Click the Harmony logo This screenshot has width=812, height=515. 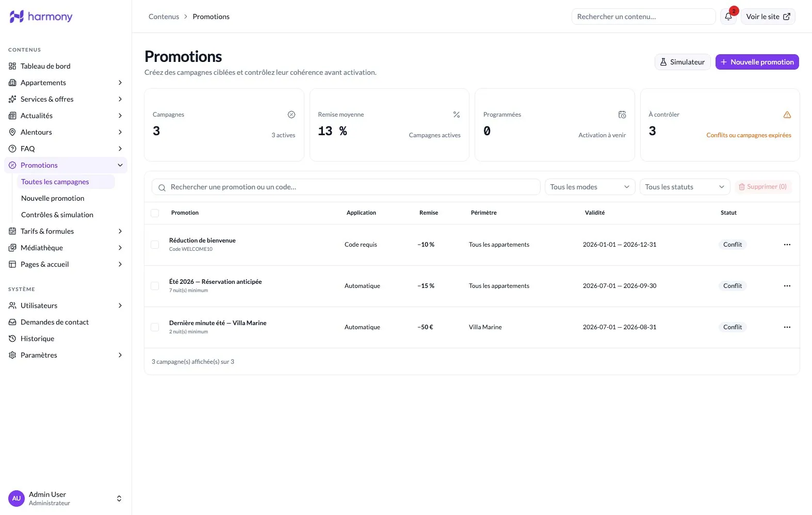pos(41,17)
